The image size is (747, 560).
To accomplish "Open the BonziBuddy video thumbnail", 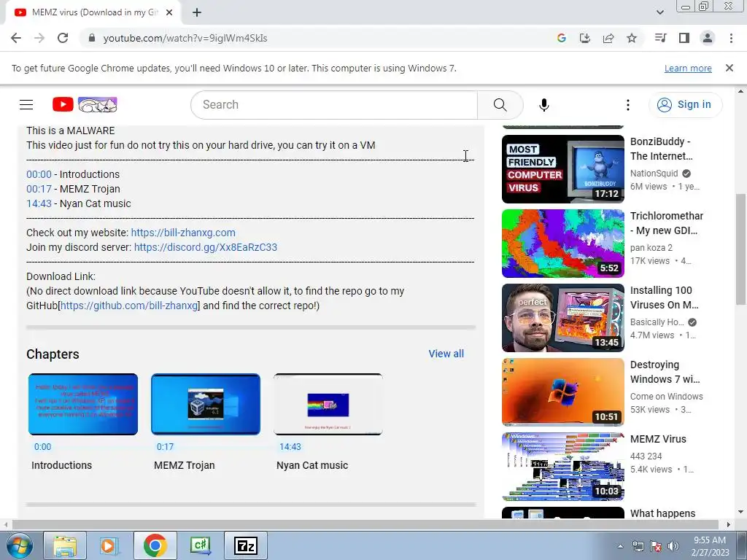I will click(562, 169).
